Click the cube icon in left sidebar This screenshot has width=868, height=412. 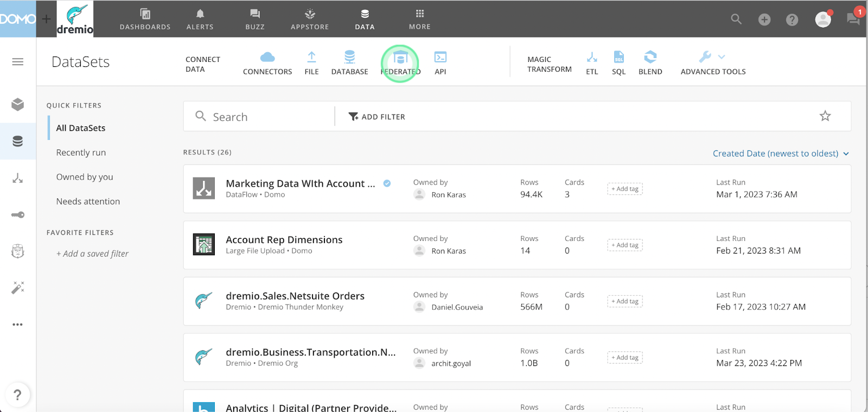[18, 104]
